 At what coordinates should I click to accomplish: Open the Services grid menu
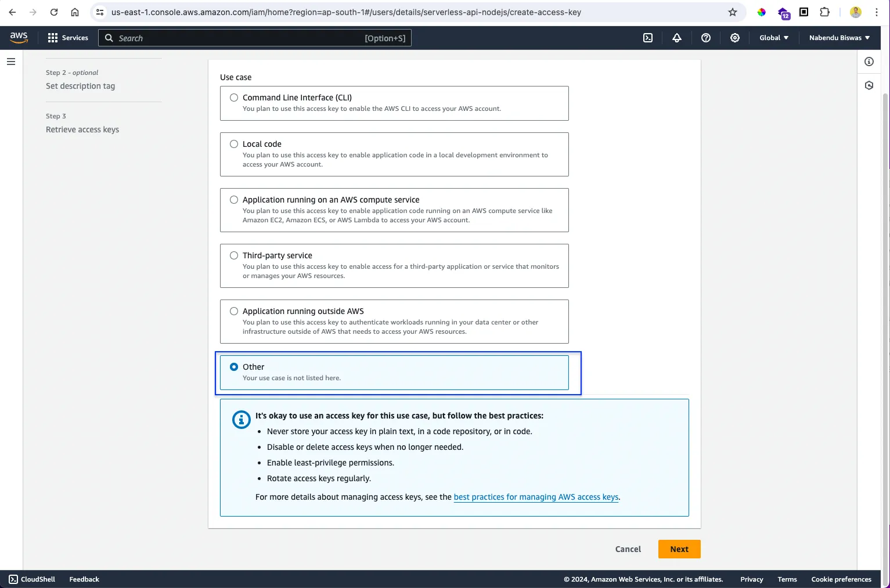(53, 38)
